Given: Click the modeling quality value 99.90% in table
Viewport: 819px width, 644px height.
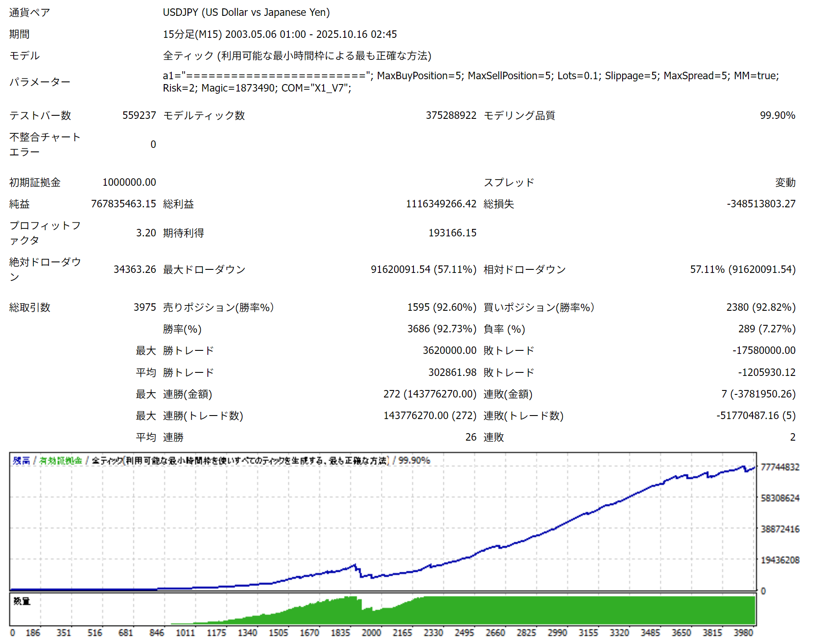Looking at the screenshot, I should tap(777, 115).
